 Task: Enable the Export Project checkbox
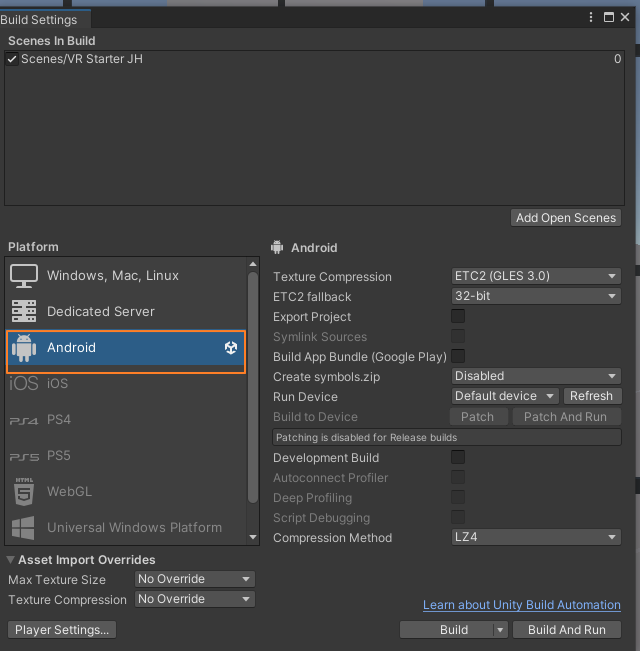point(458,316)
